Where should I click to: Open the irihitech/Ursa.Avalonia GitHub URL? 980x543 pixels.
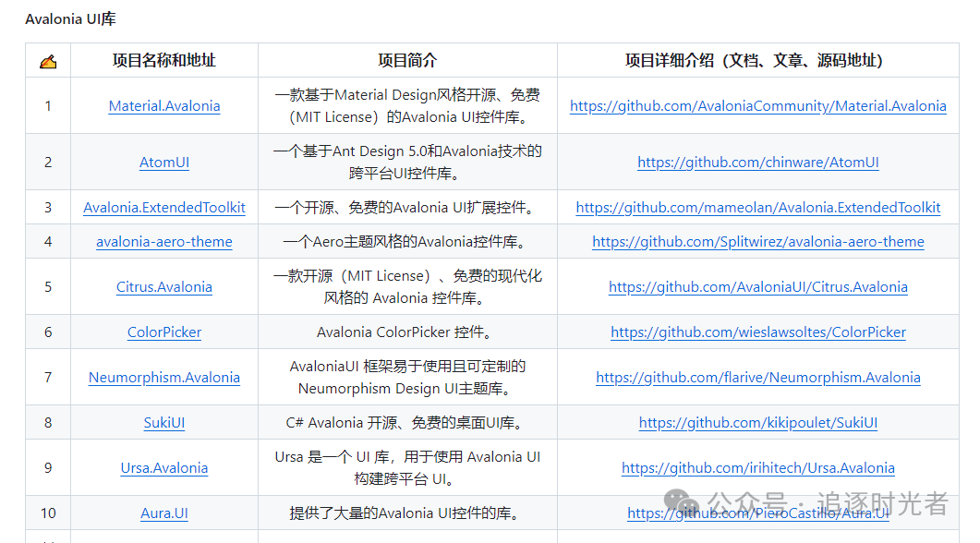tap(757, 468)
